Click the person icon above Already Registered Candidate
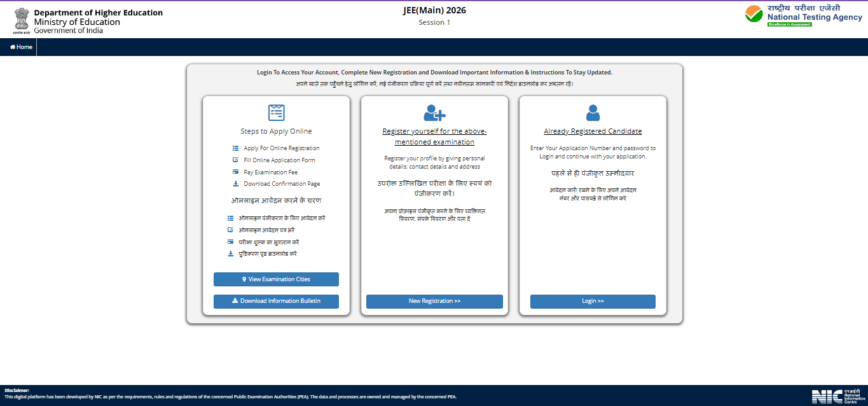 tap(593, 112)
